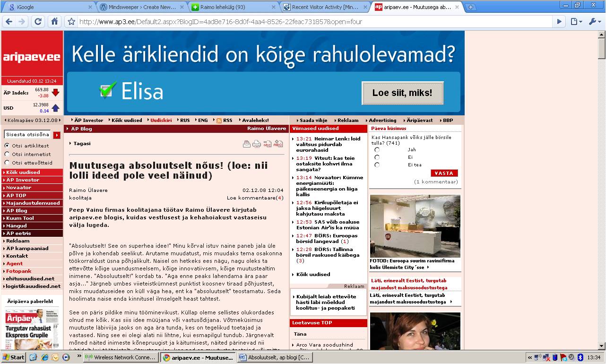Increase text size with large ABC icon
This screenshot has height=364, width=606.
point(278,144)
